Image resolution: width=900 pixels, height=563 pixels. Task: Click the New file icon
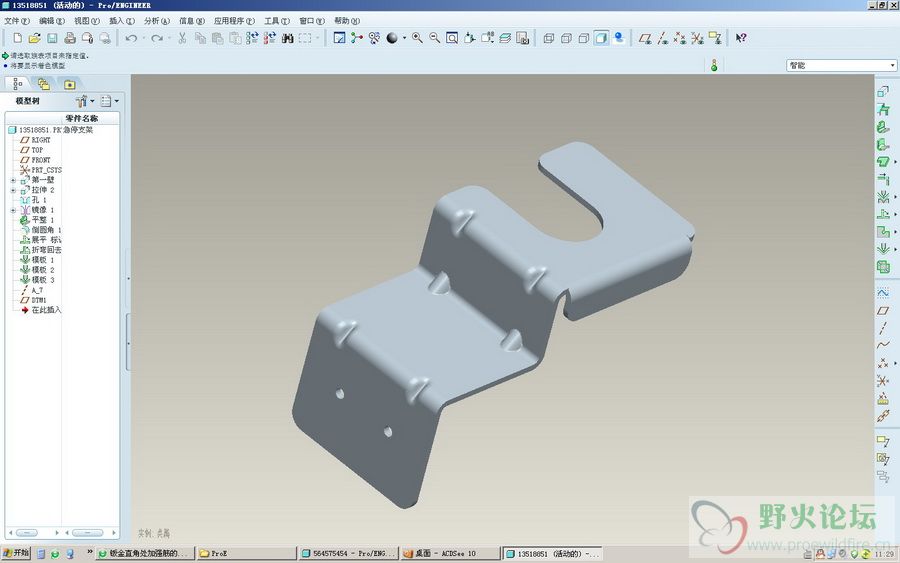coord(19,38)
